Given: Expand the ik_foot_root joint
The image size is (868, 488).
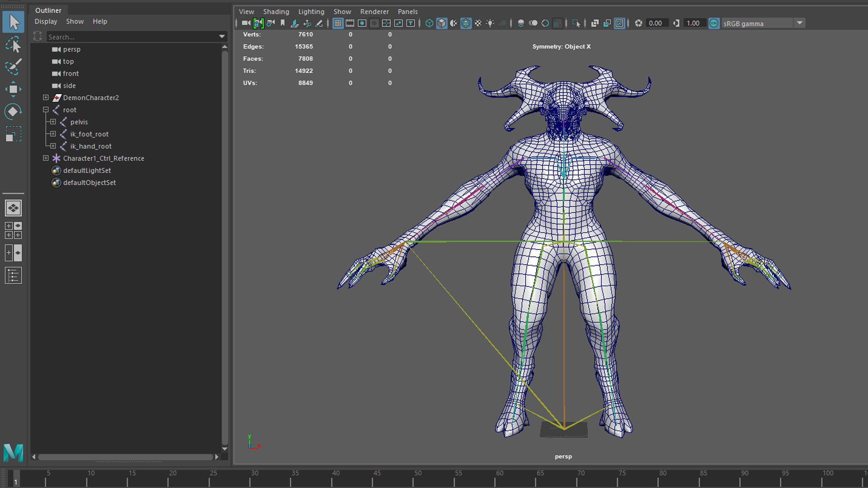Looking at the screenshot, I should point(53,134).
